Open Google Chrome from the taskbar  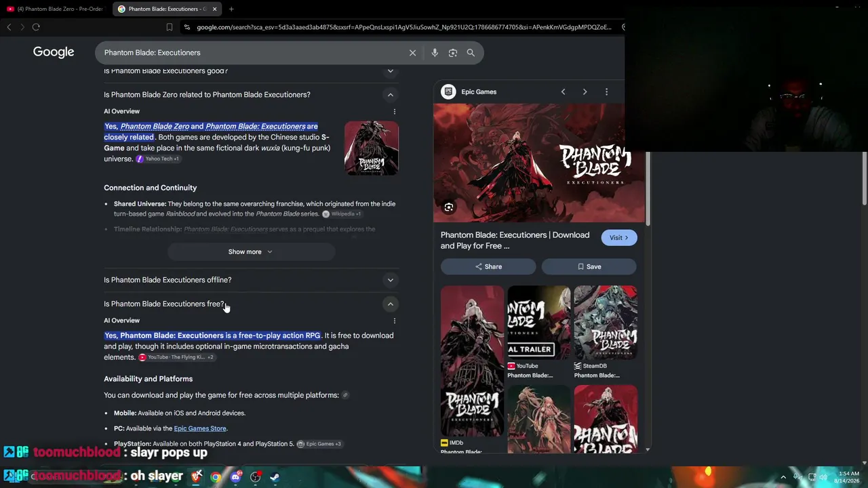(216, 477)
